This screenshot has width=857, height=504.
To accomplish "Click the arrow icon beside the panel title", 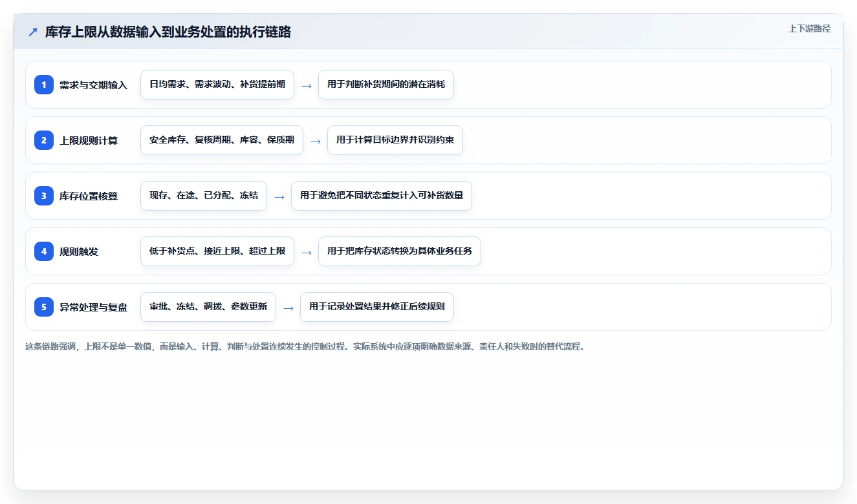I will click(x=33, y=32).
